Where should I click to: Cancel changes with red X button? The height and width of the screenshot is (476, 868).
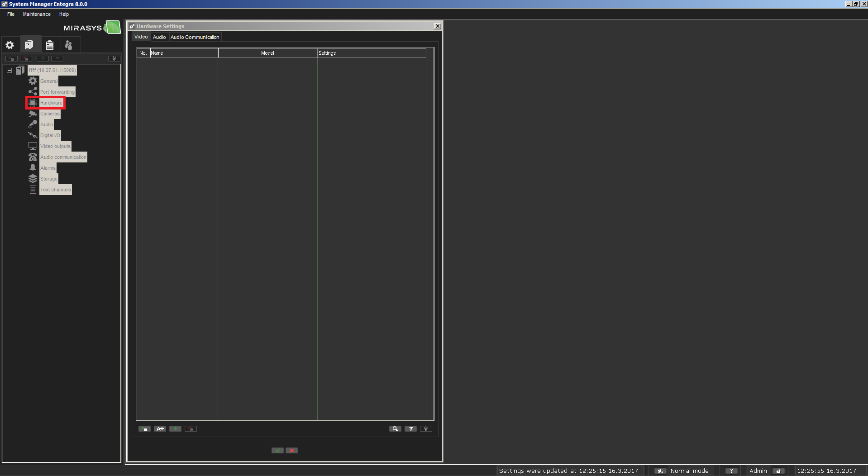point(292,451)
